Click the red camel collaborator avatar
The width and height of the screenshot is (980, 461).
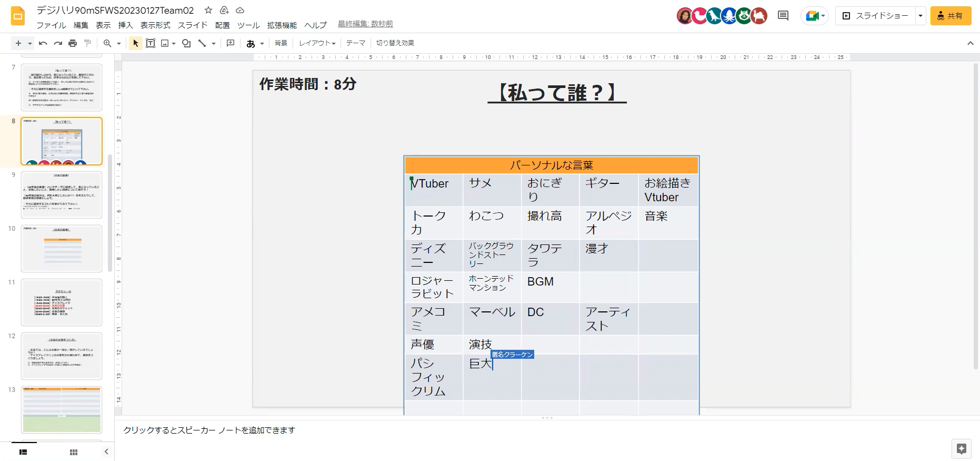[759, 16]
